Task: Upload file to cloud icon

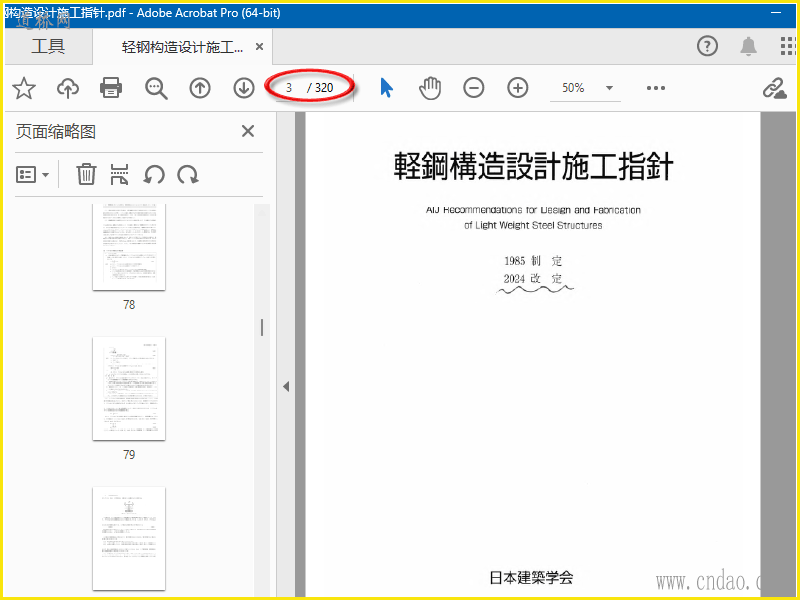Action: (x=68, y=88)
